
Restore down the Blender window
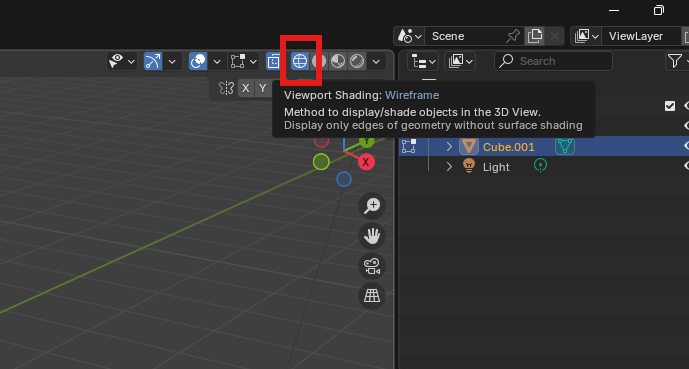click(659, 11)
